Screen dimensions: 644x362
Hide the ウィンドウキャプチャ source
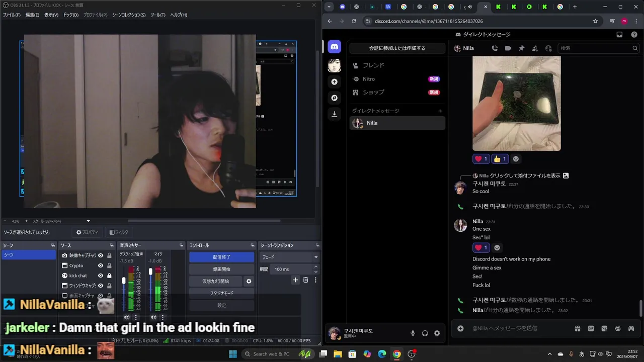pyautogui.click(x=101, y=286)
